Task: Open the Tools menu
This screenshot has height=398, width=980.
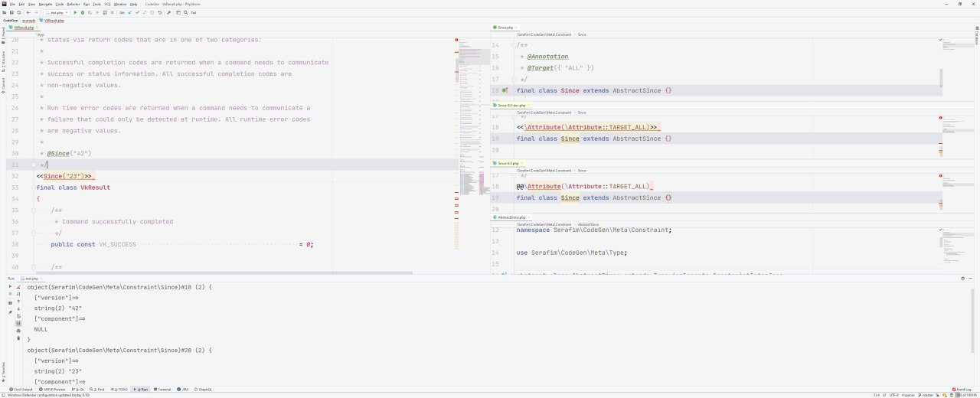Action: (96, 4)
